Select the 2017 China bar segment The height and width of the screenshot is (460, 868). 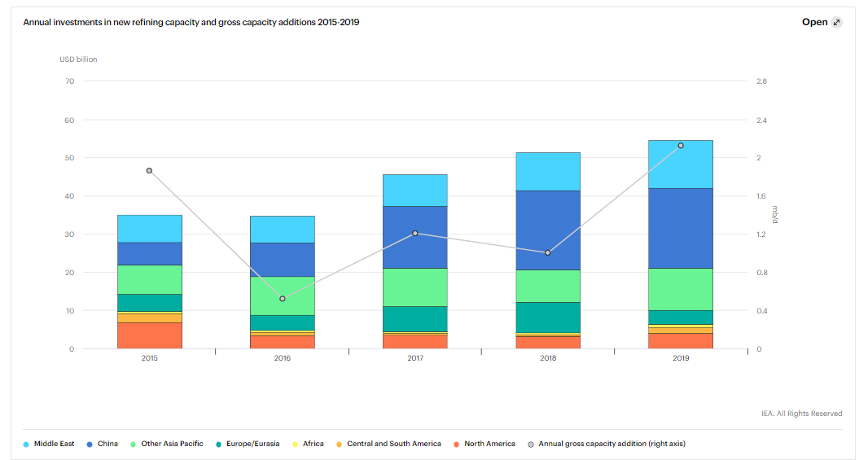pos(415,238)
